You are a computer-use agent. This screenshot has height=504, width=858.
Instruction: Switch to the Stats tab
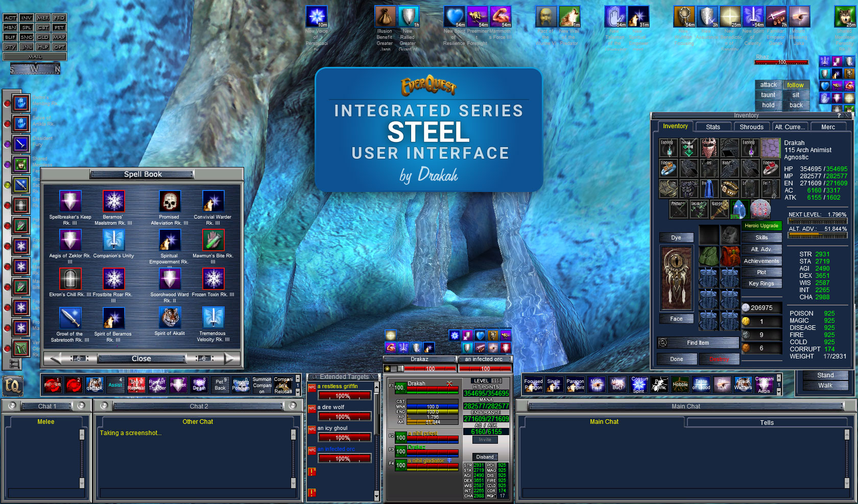[713, 127]
